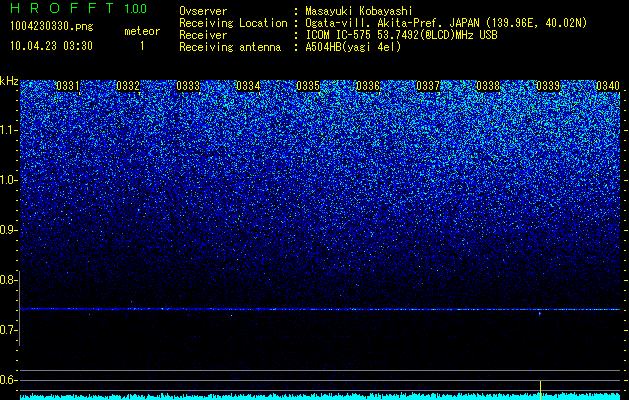Click the 0.6 kHz axis label
Screen dimensions: 629x400
(x=8, y=380)
